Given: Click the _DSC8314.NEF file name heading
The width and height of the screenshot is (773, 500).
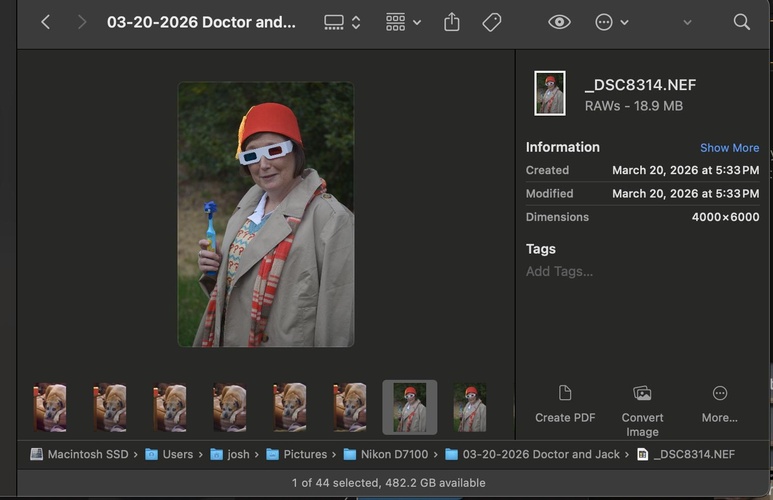Looking at the screenshot, I should pyautogui.click(x=640, y=85).
